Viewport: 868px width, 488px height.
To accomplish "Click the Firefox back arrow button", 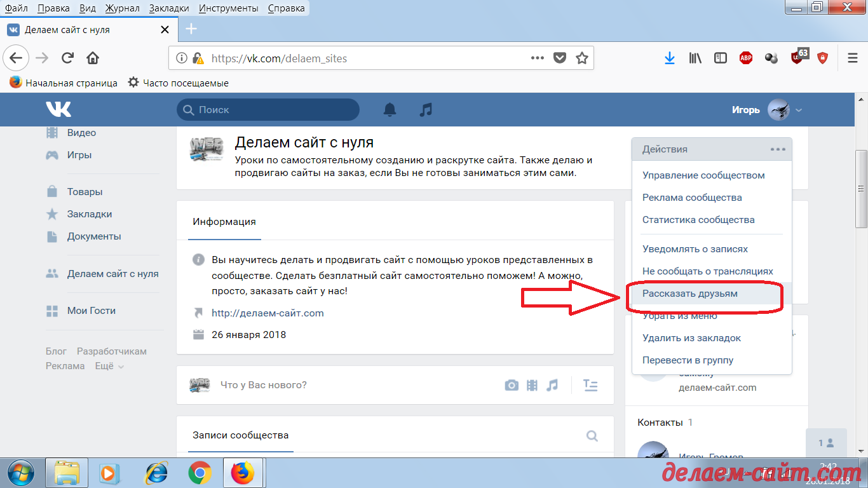I will click(x=16, y=58).
